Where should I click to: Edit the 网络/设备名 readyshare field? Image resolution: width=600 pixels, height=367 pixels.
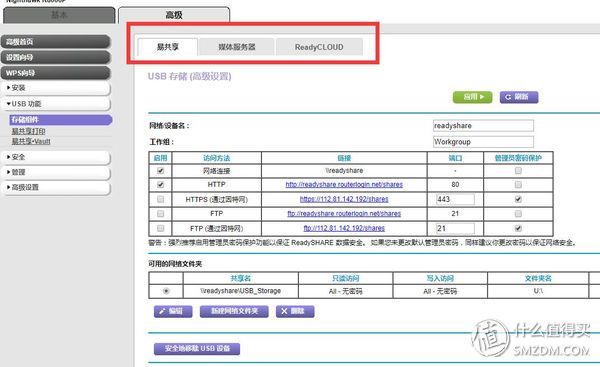coord(483,126)
